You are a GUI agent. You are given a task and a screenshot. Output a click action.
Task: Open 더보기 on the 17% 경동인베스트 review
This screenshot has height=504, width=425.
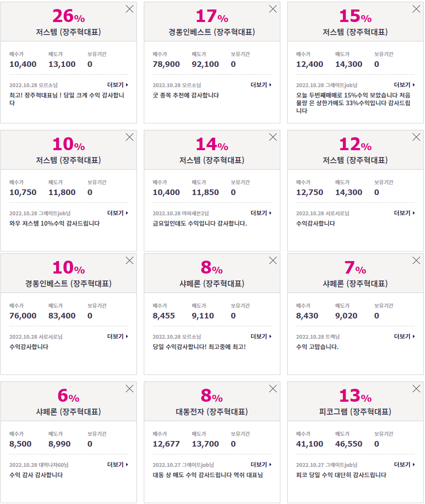[x=261, y=85]
